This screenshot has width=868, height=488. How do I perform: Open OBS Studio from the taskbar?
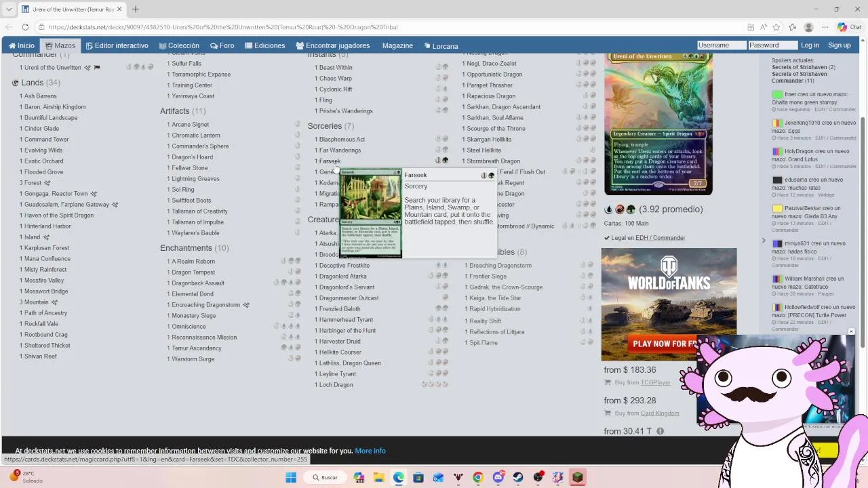coord(538,477)
